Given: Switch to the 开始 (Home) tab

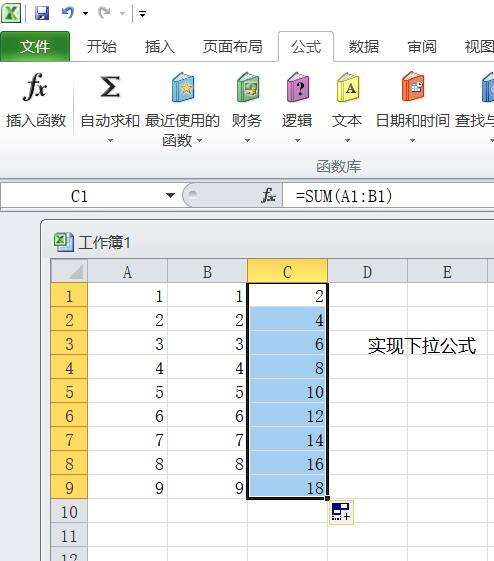Looking at the screenshot, I should click(102, 47).
